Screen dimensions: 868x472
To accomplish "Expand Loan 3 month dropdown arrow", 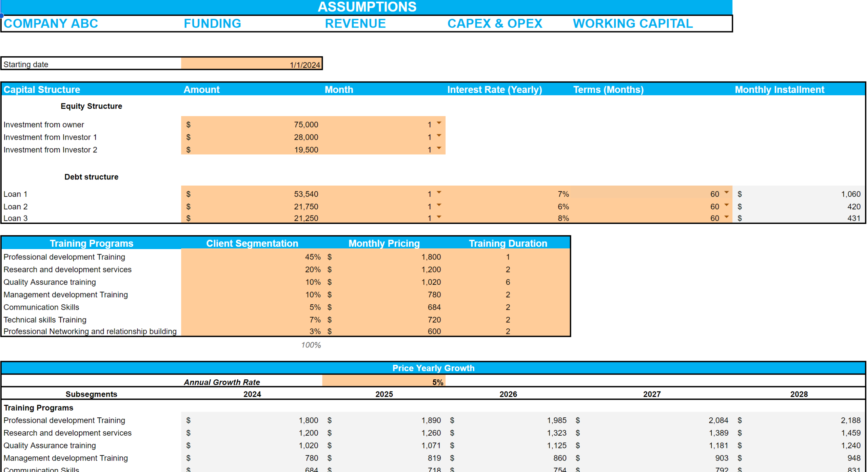I will click(439, 217).
